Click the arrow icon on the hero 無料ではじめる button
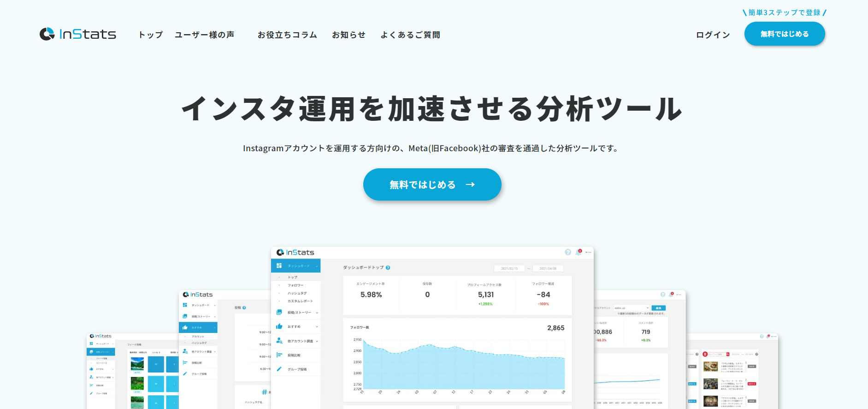 (x=470, y=184)
